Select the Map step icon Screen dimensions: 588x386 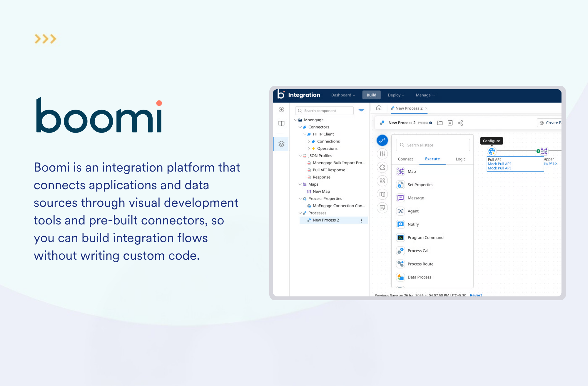[400, 172]
